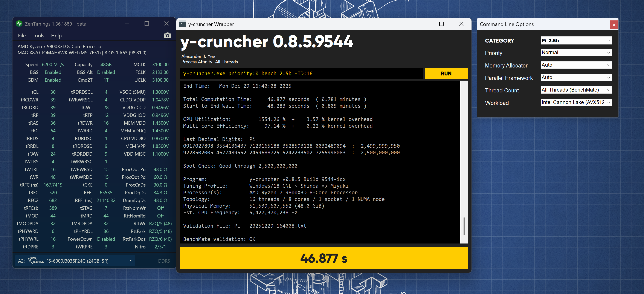
Task: Click the FCLK value 2133.00
Action: pos(160,72)
